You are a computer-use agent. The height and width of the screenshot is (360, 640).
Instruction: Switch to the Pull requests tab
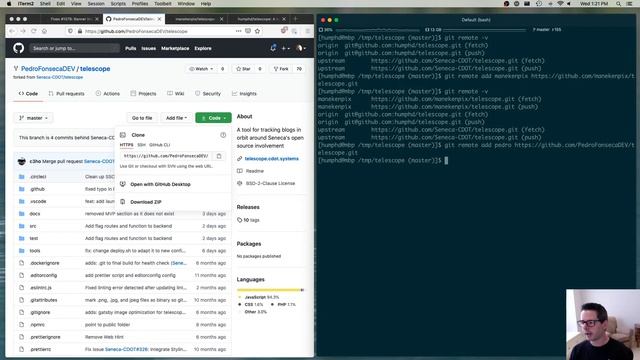pyautogui.click(x=66, y=93)
